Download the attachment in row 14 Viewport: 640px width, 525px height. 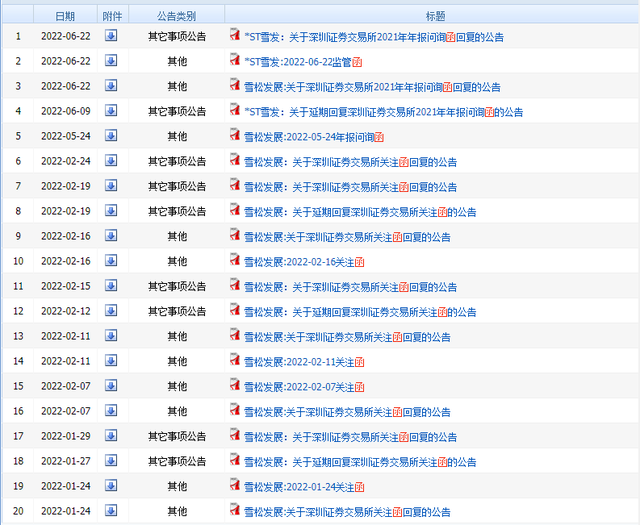click(111, 360)
